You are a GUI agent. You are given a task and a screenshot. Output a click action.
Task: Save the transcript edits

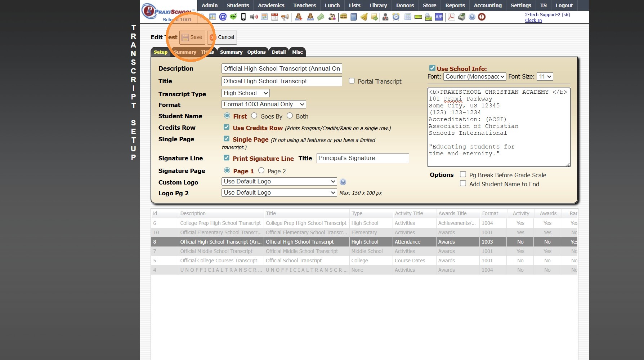click(x=192, y=37)
